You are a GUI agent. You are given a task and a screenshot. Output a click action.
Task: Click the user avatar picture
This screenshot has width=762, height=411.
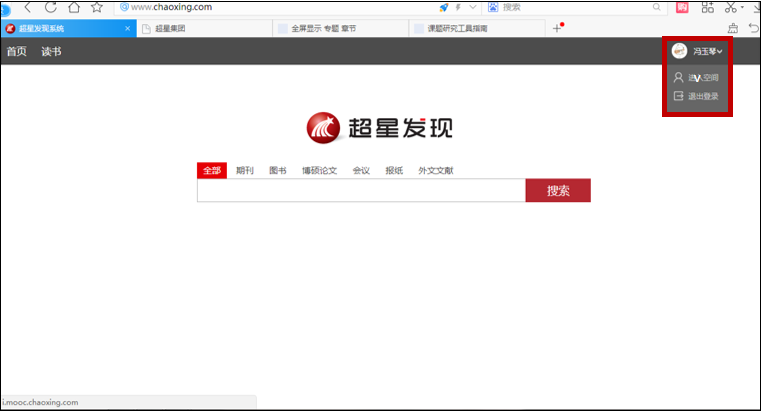click(679, 51)
